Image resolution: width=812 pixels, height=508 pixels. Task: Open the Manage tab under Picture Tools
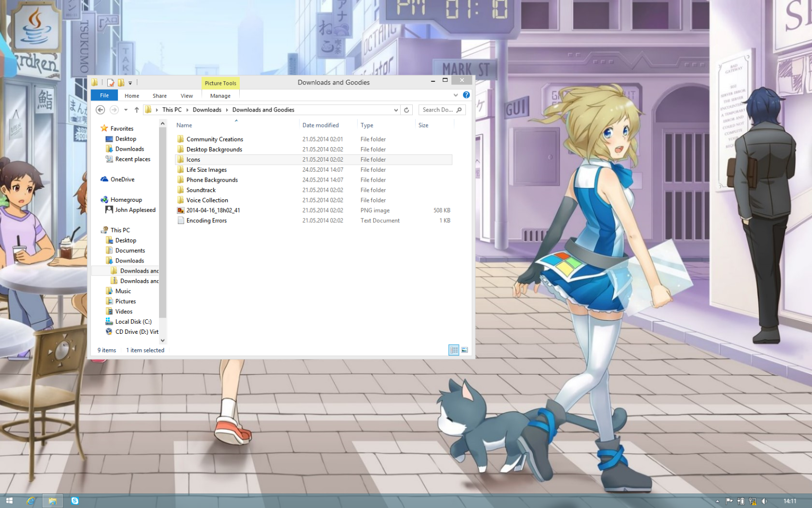(x=220, y=96)
